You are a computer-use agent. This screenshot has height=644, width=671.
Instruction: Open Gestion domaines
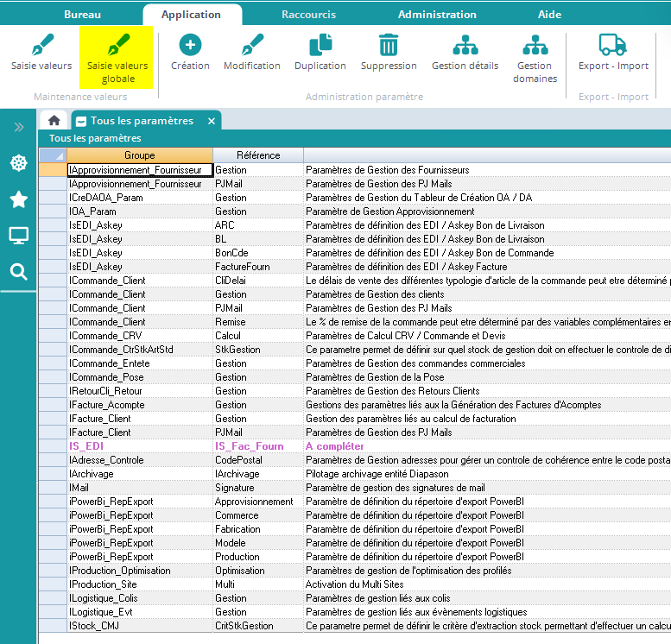click(535, 45)
